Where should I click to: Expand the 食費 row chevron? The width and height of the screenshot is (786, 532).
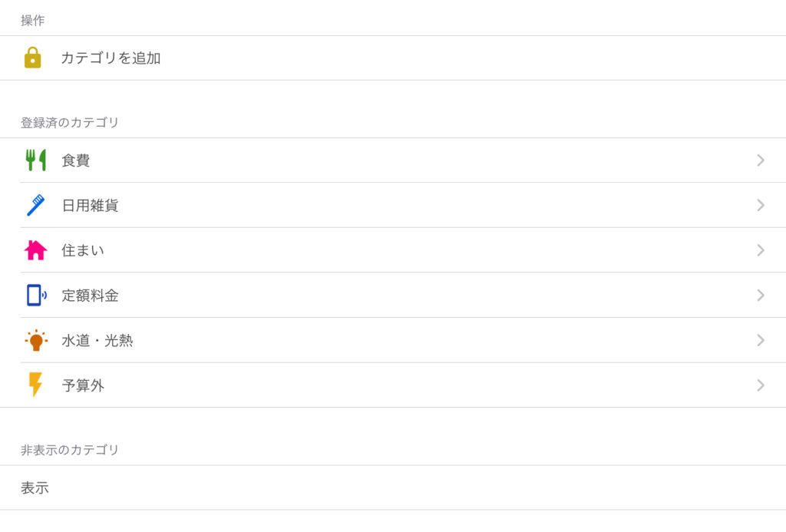761,160
